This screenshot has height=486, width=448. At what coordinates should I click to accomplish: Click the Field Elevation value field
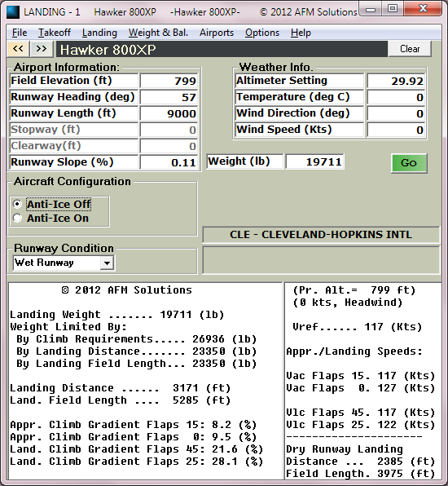169,81
